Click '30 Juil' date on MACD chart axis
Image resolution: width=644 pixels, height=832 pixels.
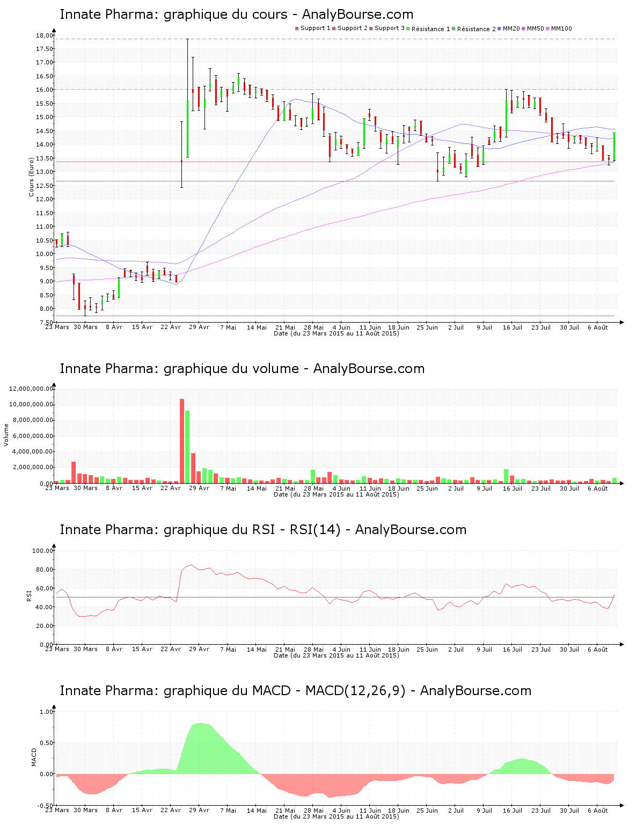pyautogui.click(x=569, y=810)
